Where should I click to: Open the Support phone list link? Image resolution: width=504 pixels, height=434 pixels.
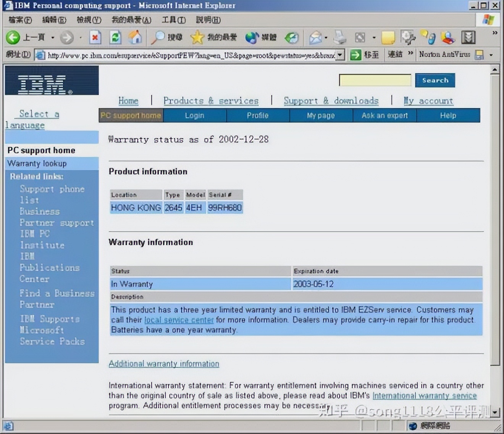point(52,194)
